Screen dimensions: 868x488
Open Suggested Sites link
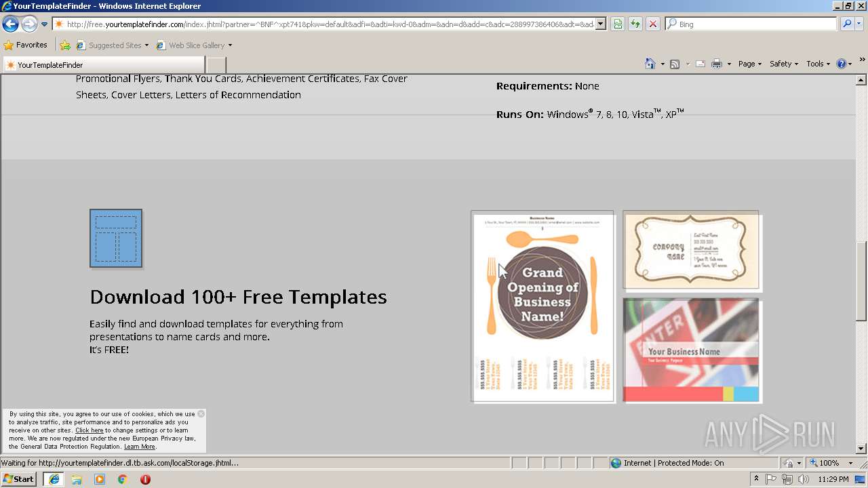[x=113, y=45]
